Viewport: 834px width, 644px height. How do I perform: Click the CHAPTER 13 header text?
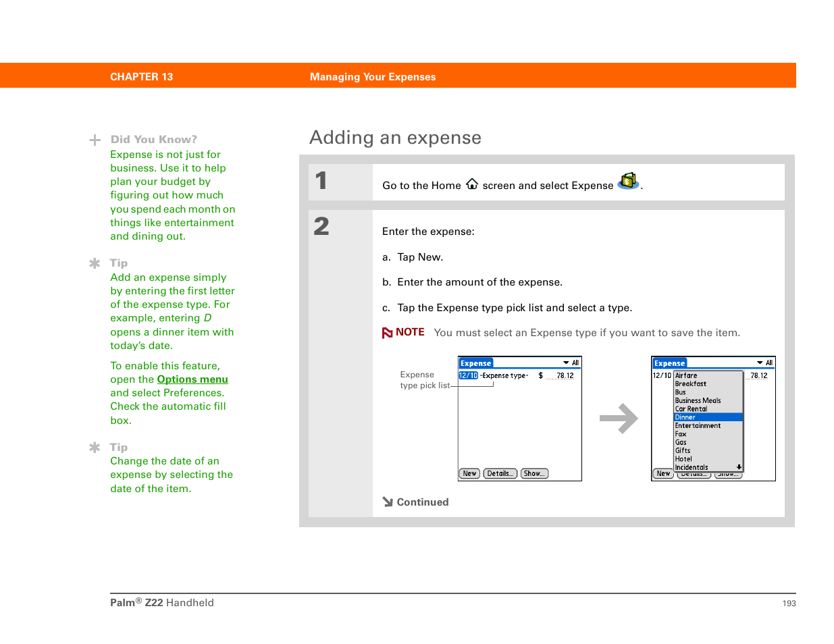(x=141, y=77)
